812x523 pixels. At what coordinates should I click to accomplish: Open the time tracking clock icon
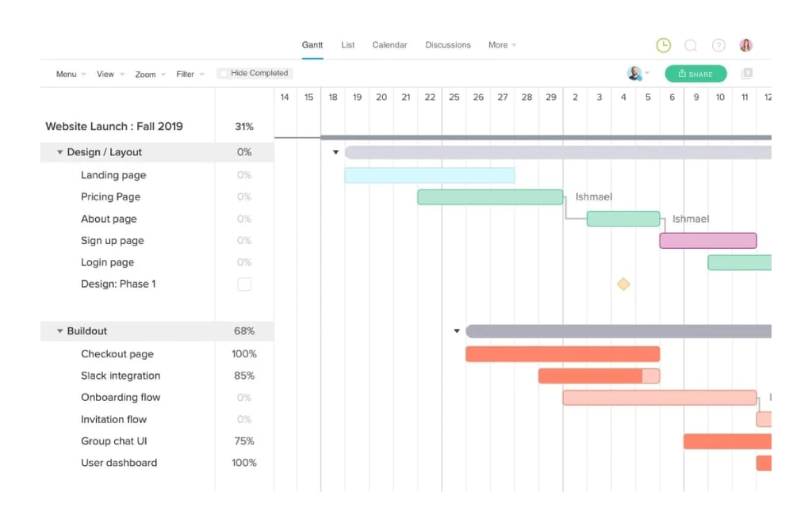pos(664,45)
